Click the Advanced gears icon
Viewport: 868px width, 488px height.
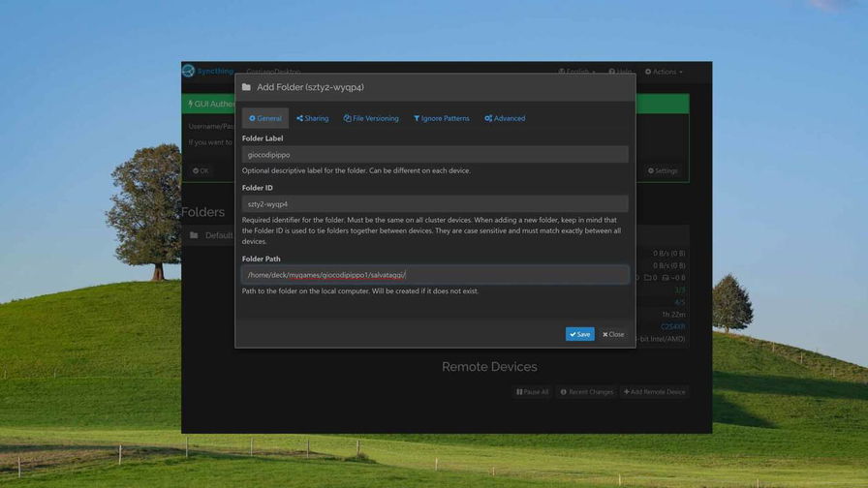[488, 118]
